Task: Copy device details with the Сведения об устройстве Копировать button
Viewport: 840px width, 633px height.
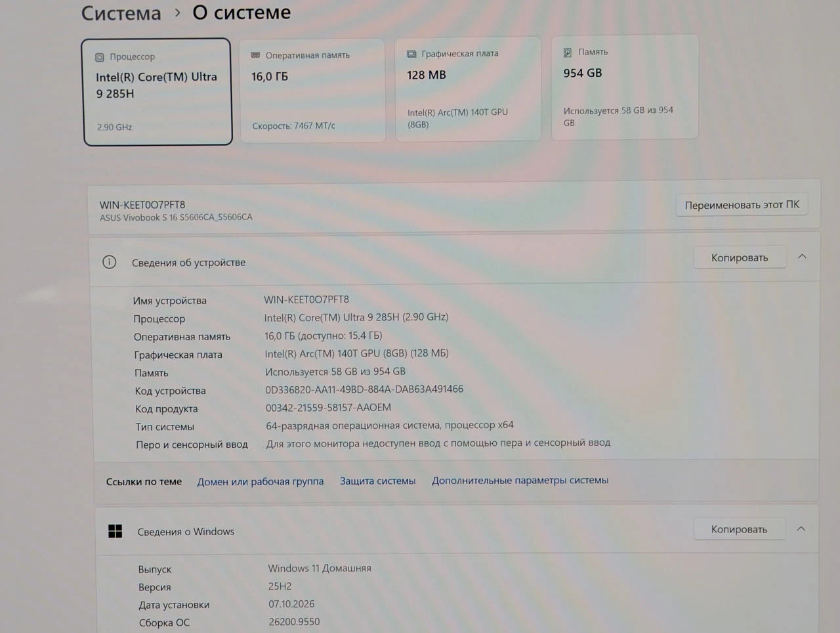Action: (740, 257)
